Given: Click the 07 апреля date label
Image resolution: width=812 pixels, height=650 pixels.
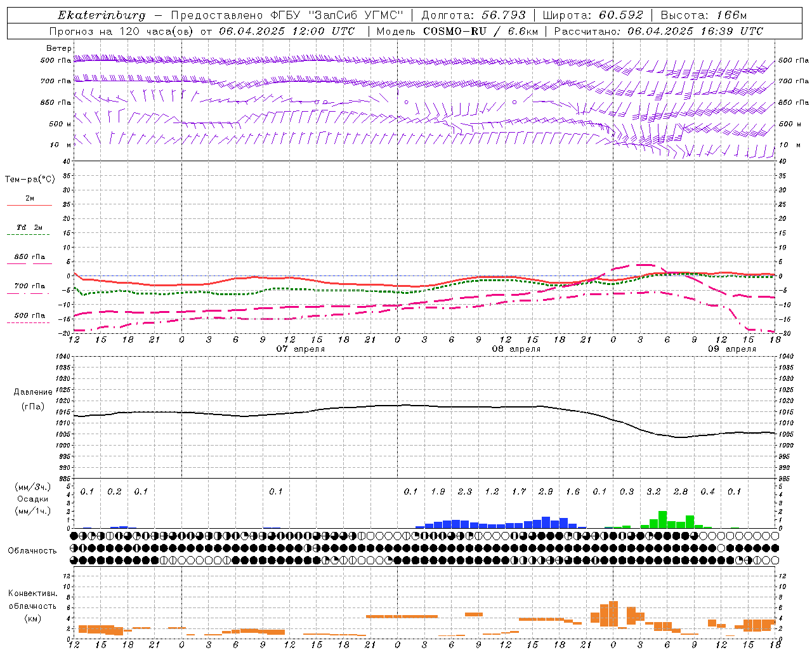Looking at the screenshot, I should pos(300,348).
